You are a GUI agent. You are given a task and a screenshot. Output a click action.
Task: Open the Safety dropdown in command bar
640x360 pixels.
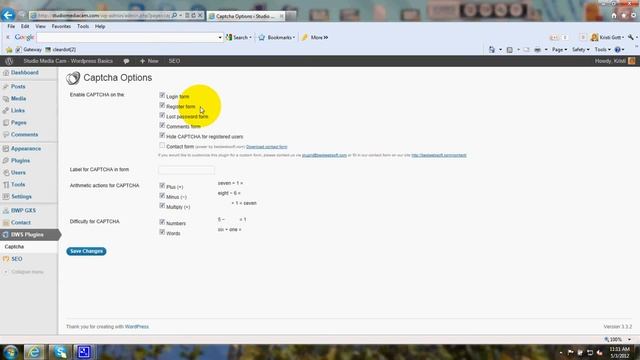point(580,49)
